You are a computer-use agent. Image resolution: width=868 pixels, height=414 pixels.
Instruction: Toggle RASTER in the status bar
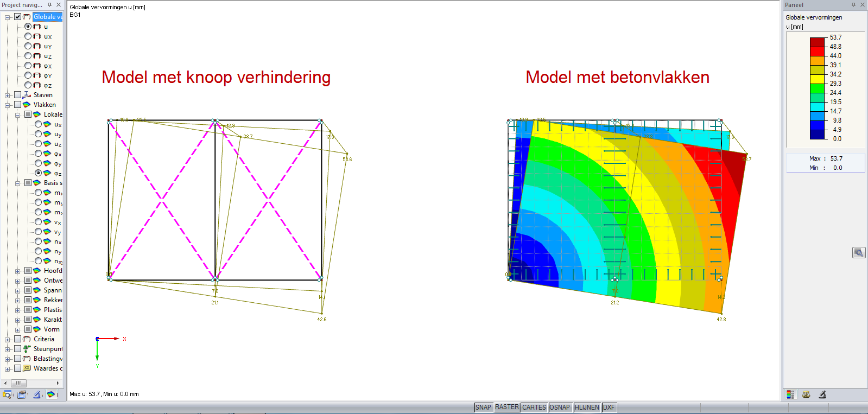pyautogui.click(x=506, y=407)
